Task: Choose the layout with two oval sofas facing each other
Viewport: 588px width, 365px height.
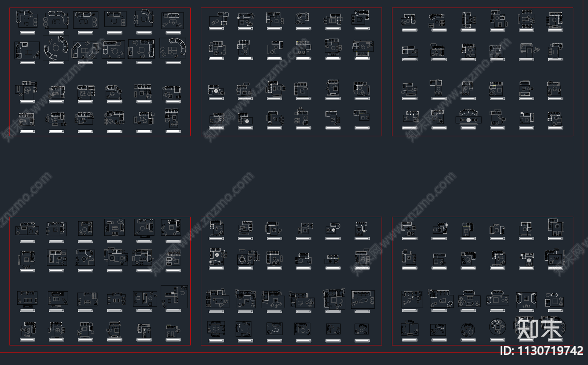Action: click(526, 299)
